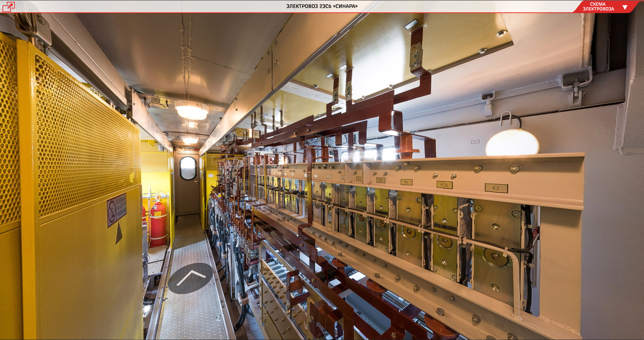Screen dimensions: 644x340
Task: Click the white triangle next to СХЕМА ЭЛЕКТРОВОЗА
Action: pos(625,7)
